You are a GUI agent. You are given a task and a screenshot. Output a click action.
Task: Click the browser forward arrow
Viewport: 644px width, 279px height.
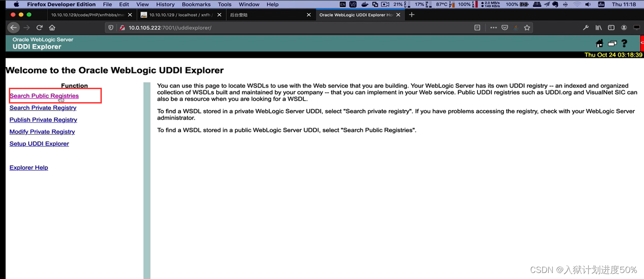click(x=27, y=27)
